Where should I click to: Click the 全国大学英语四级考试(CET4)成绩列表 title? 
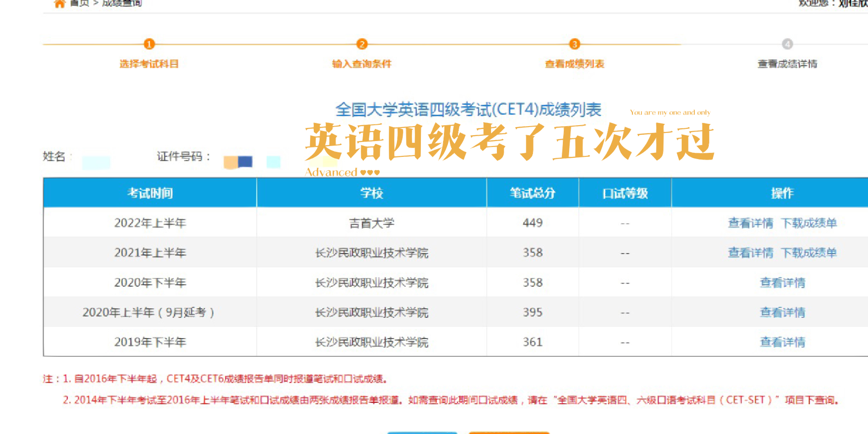pyautogui.click(x=468, y=110)
